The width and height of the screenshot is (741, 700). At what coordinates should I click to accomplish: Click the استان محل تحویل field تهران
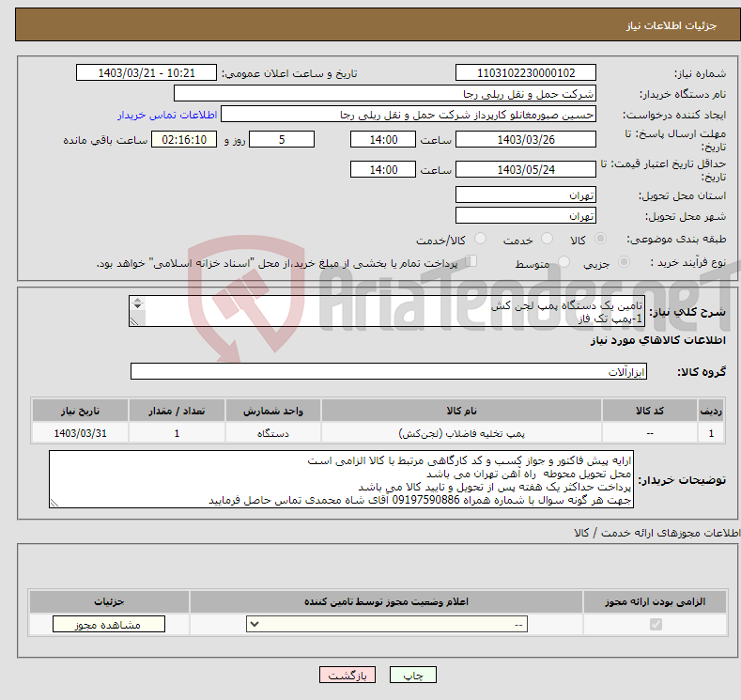pos(526,194)
